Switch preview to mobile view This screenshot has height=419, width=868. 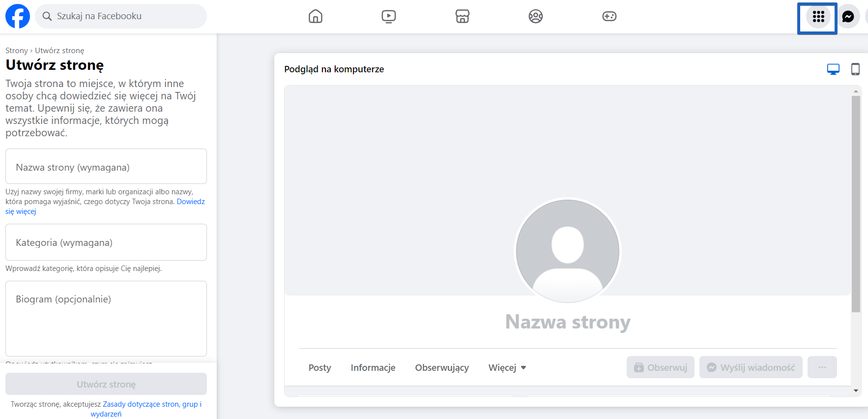(855, 69)
